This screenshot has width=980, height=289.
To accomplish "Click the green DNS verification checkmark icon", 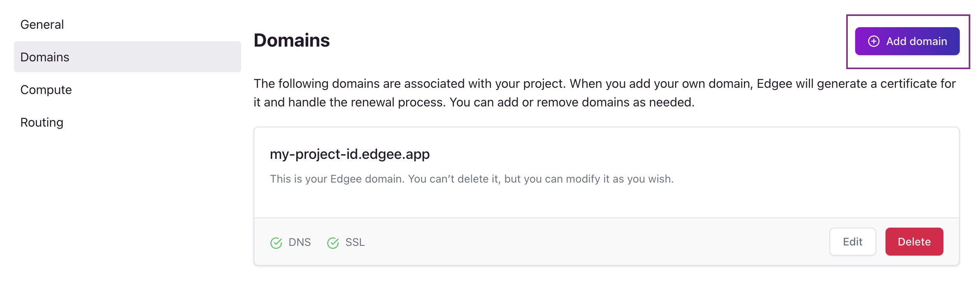I will [x=276, y=242].
